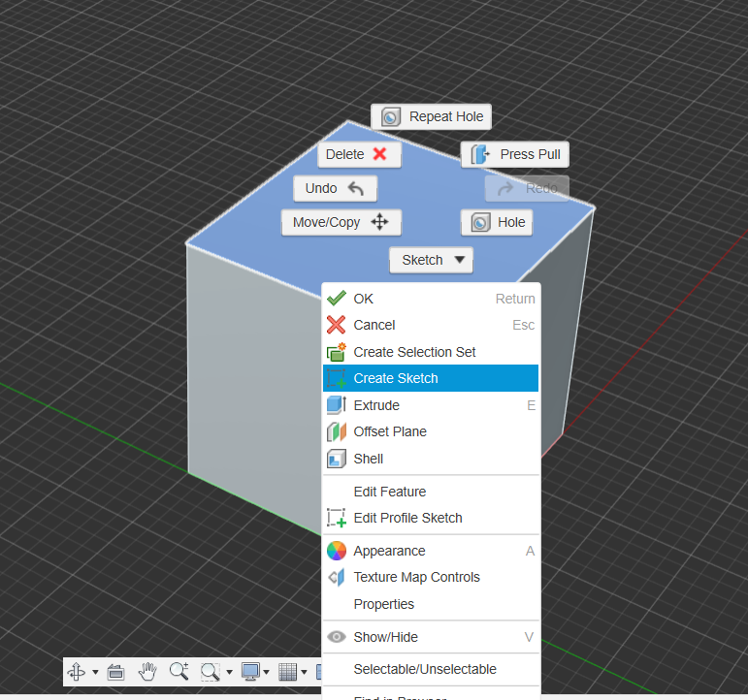This screenshot has width=748, height=700.
Task: Expand the Sketch dropdown
Action: tap(432, 260)
